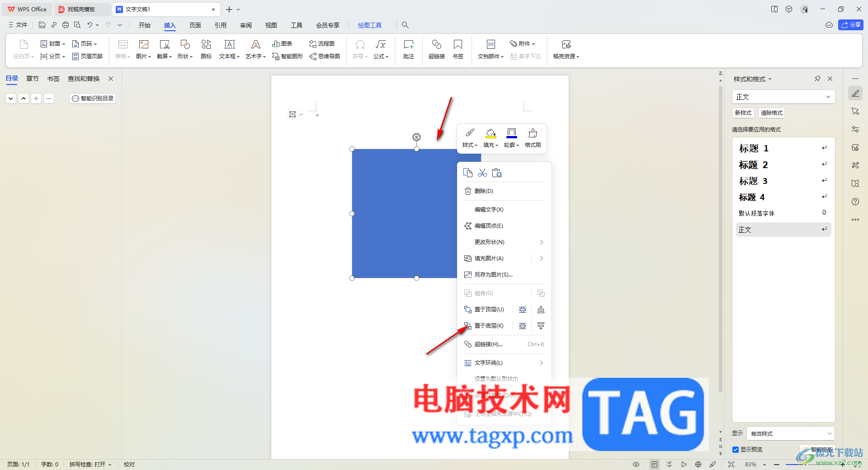Click the cut scissors icon in context menu

482,173
